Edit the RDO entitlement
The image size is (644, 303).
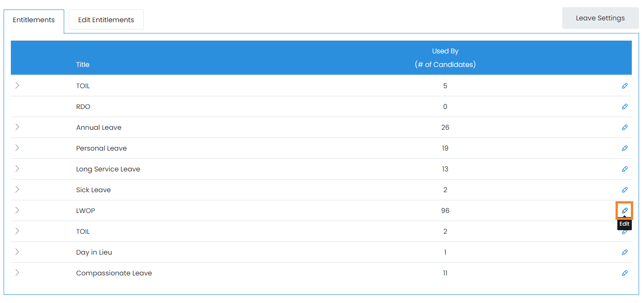(x=625, y=107)
